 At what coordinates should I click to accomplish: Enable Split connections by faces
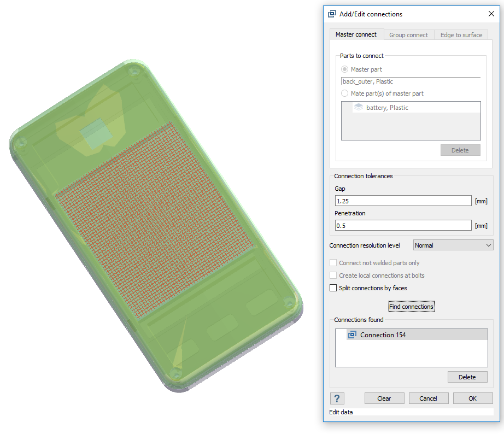tap(333, 288)
